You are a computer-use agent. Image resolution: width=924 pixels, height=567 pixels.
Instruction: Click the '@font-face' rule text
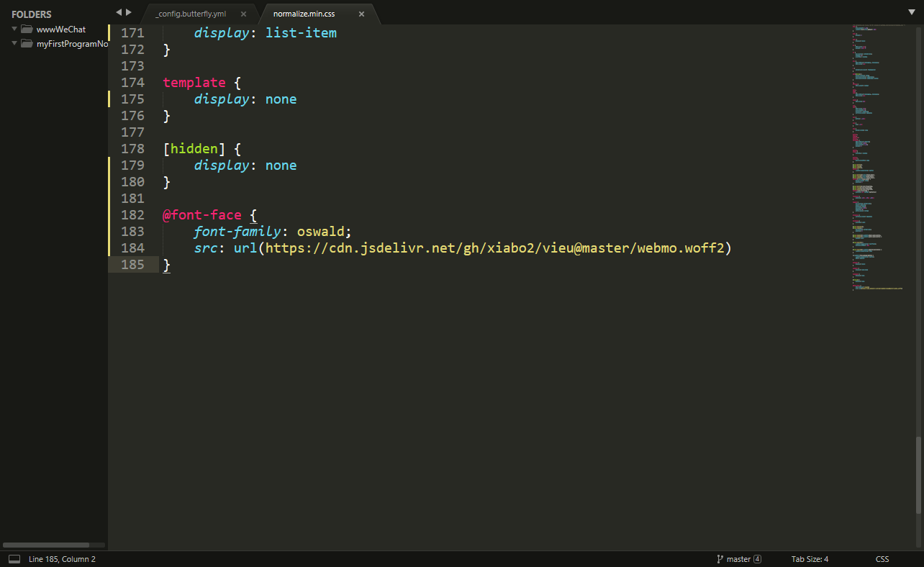(x=202, y=215)
